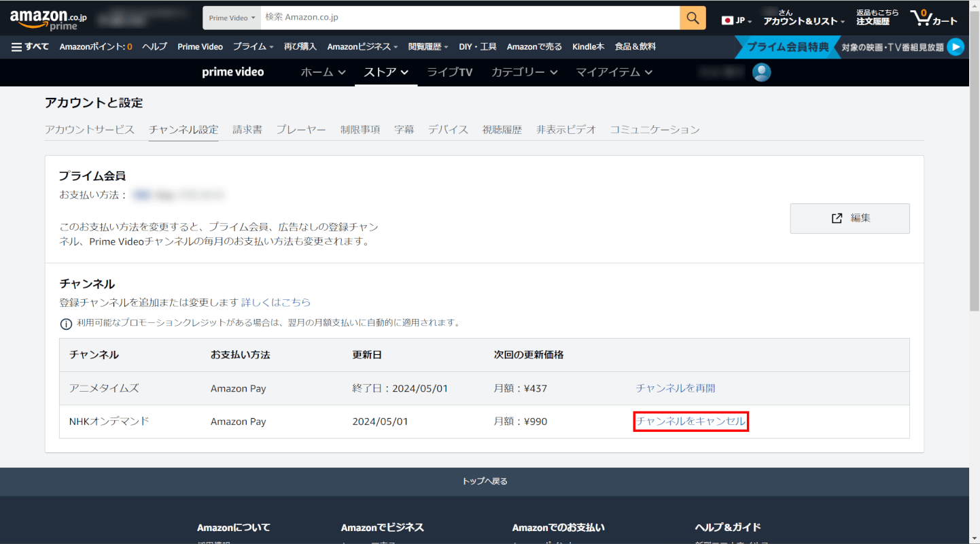Click the 月額:¥437 price cell
Image resolution: width=980 pixels, height=544 pixels.
coord(521,388)
